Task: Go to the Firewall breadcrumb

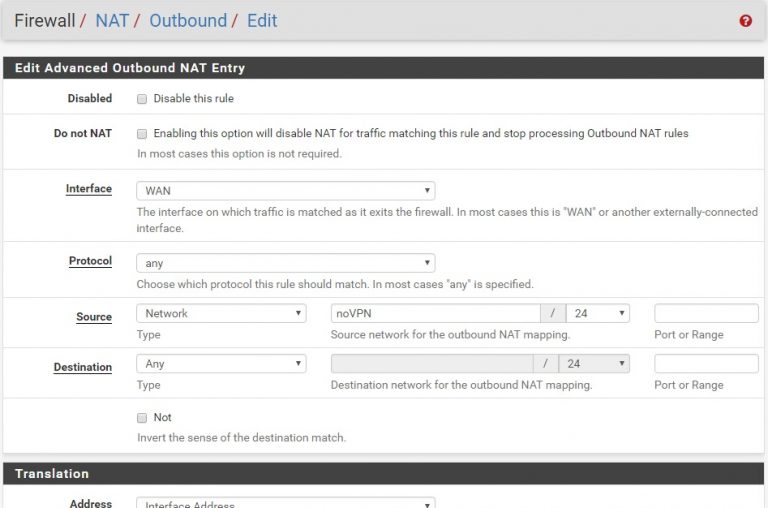Action: coord(46,20)
